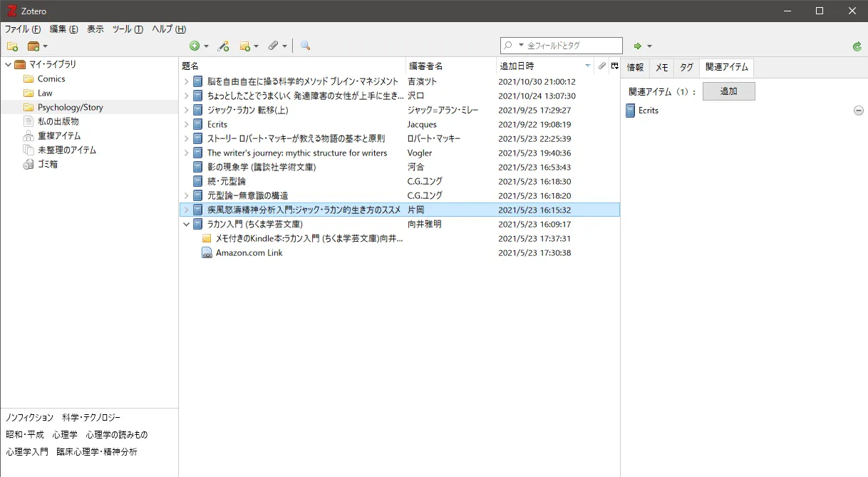Select the Psychology/Story collection

(x=71, y=107)
